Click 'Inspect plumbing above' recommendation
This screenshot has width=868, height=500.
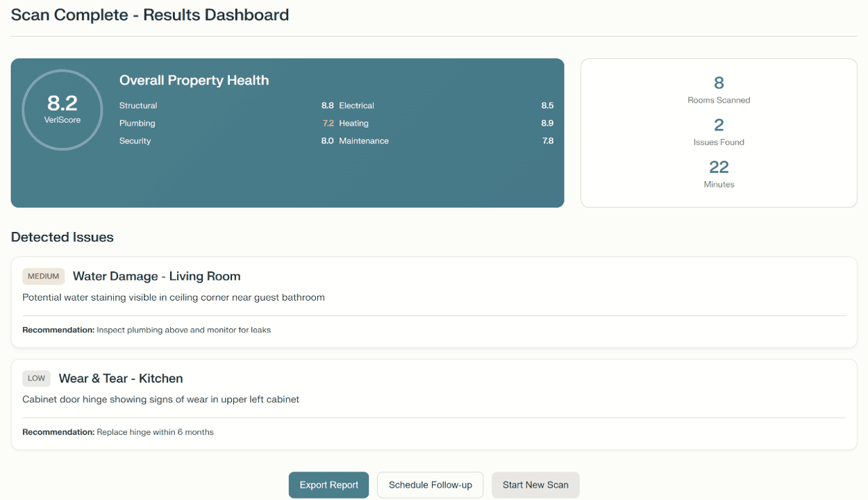(183, 330)
